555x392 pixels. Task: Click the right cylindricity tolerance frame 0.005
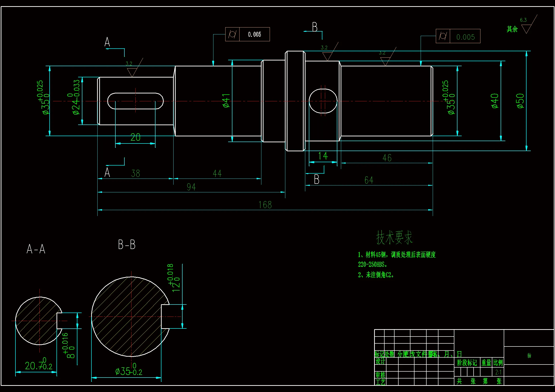(458, 36)
